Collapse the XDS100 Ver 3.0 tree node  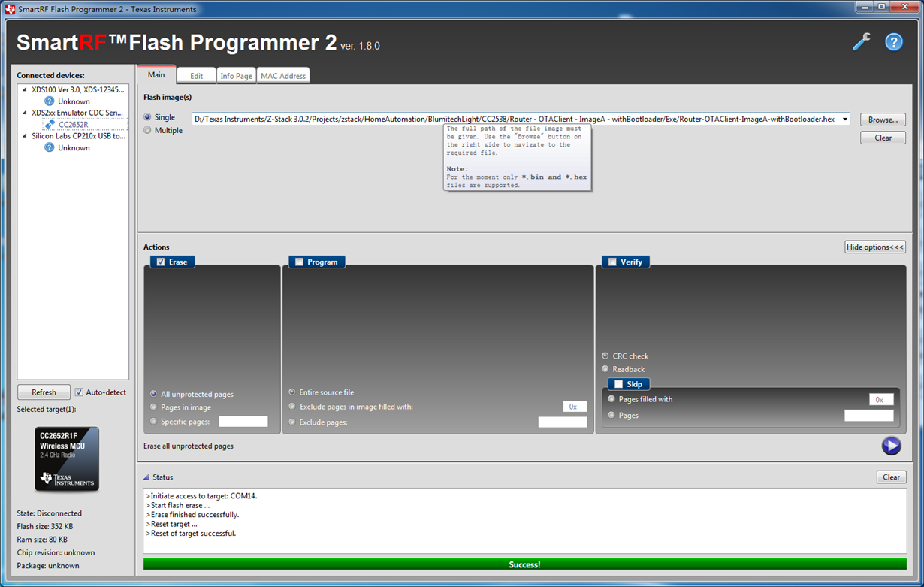click(24, 90)
